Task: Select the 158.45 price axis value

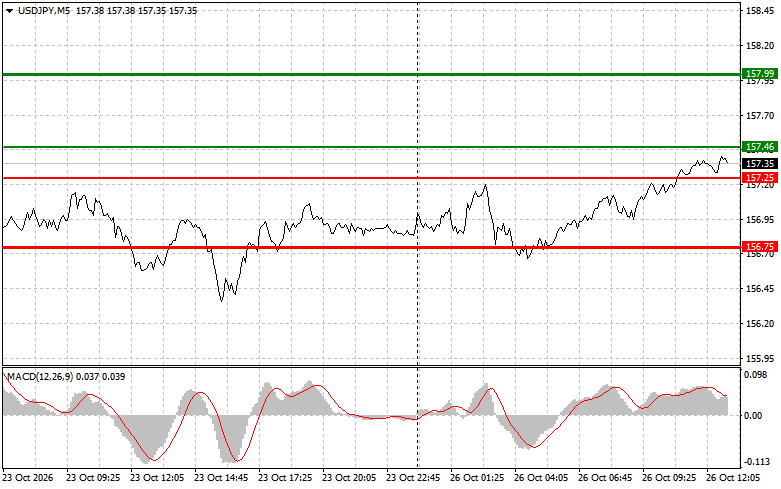Action: click(760, 11)
